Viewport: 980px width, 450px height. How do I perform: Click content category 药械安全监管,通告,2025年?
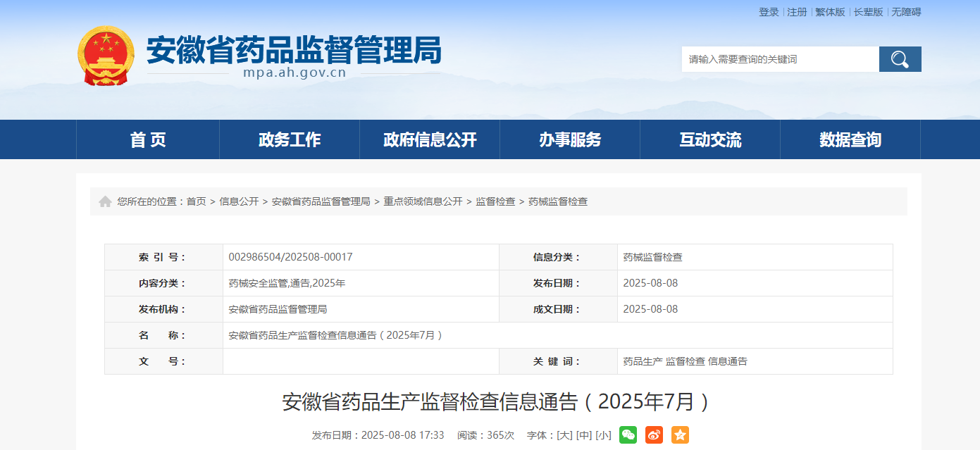pyautogui.click(x=287, y=283)
